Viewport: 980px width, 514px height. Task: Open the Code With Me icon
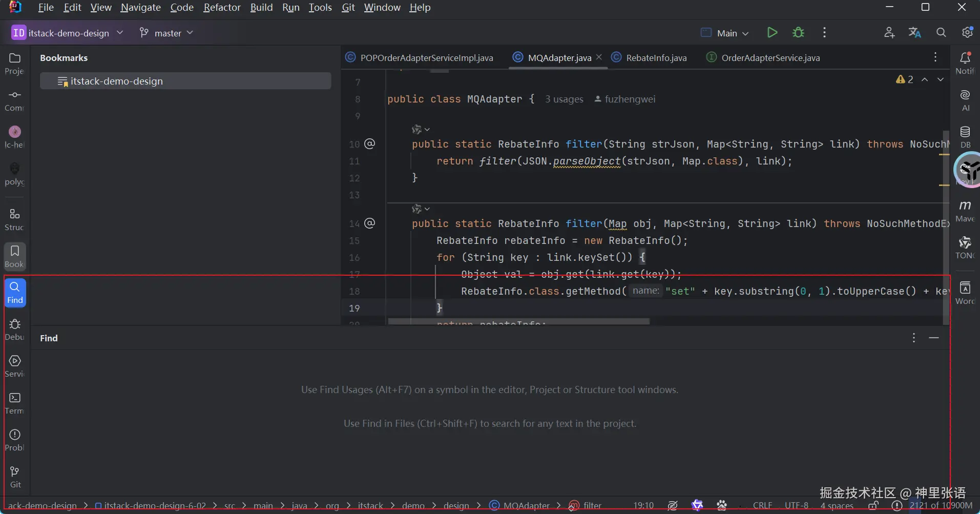[889, 33]
